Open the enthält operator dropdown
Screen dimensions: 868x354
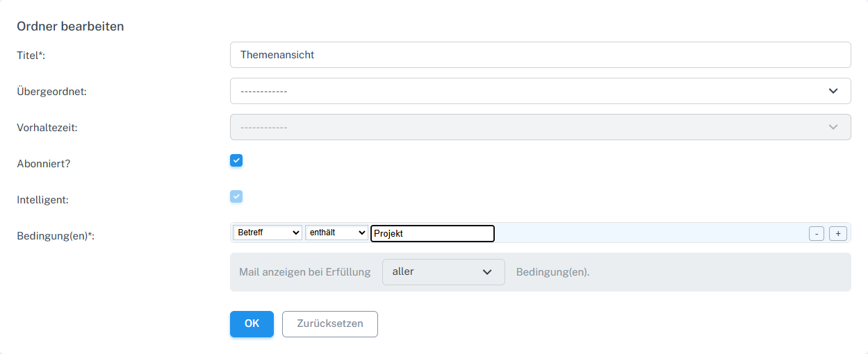click(x=336, y=233)
